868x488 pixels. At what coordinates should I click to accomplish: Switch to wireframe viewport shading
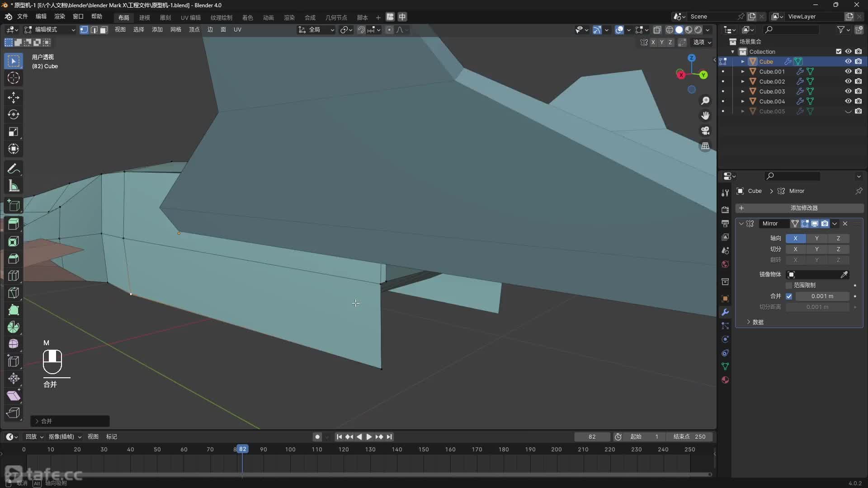(670, 30)
